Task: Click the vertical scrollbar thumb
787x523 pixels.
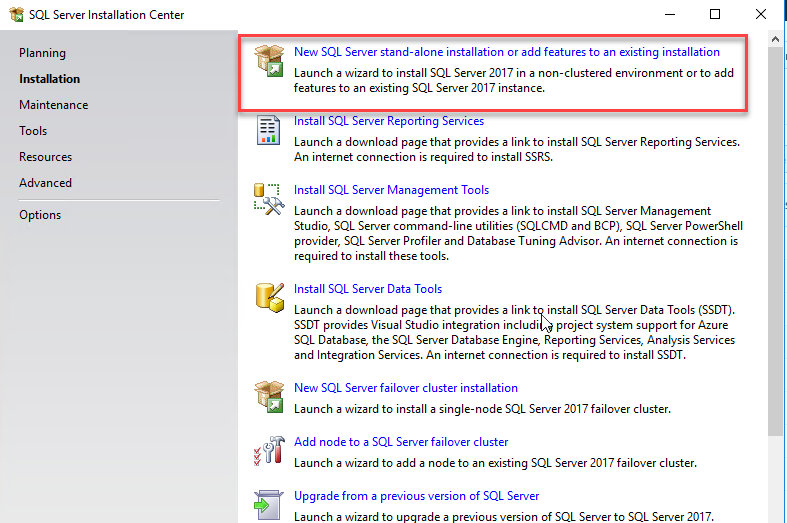Action: coord(775,242)
